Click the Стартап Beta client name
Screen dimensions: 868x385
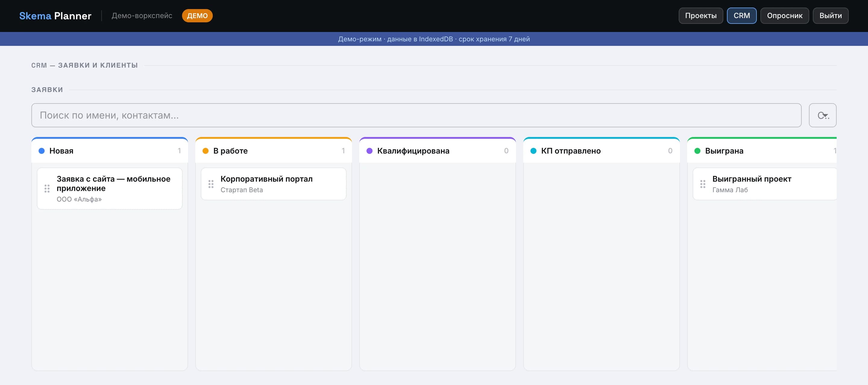pyautogui.click(x=242, y=190)
